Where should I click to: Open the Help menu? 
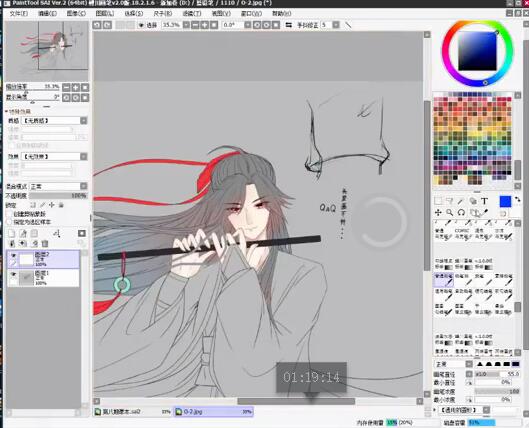pos(281,13)
